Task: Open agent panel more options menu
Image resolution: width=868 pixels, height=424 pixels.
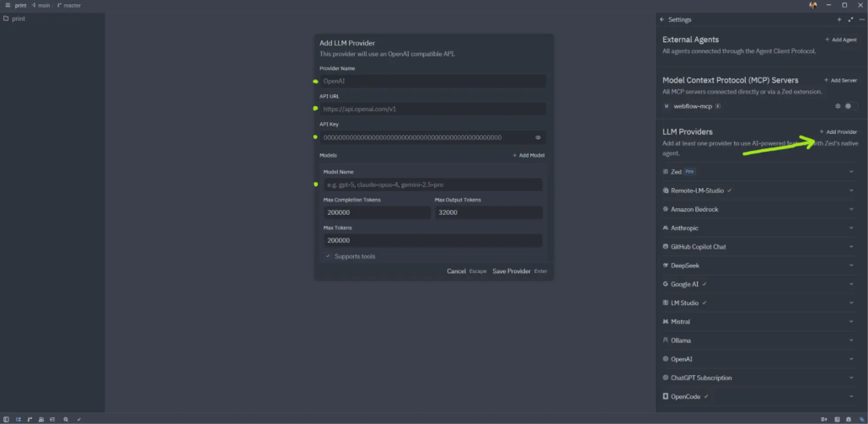Action: pyautogui.click(x=861, y=19)
